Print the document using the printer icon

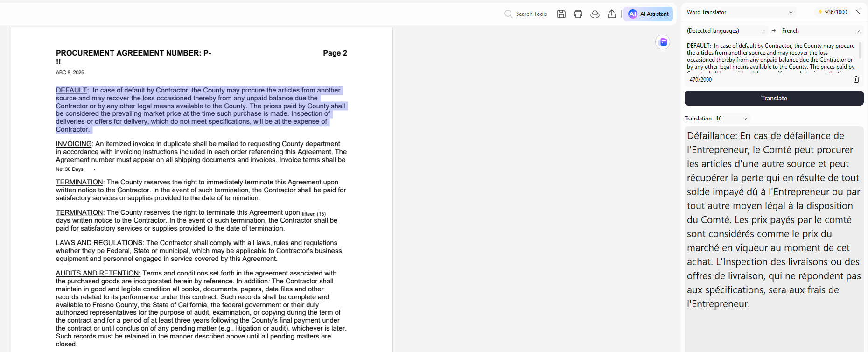(578, 14)
